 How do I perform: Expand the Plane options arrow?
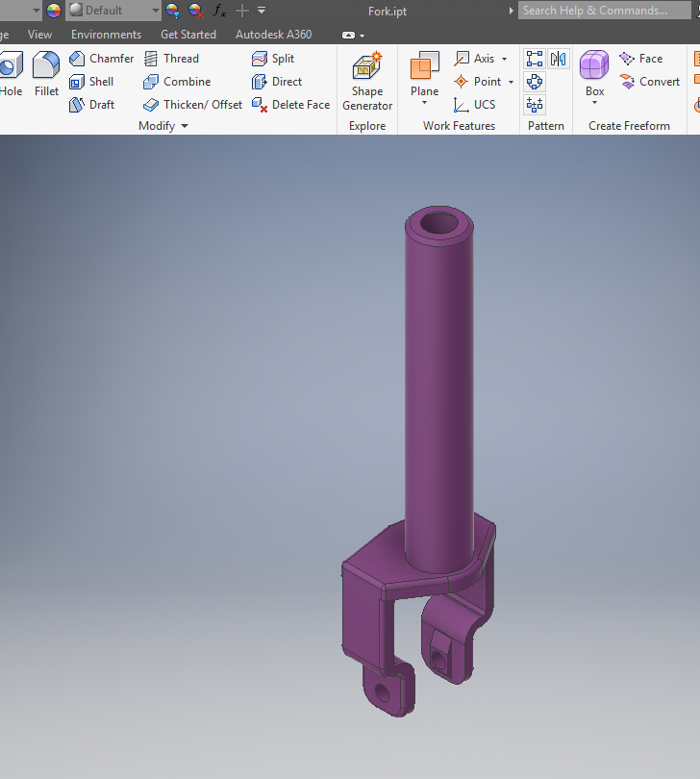pyautogui.click(x=424, y=103)
